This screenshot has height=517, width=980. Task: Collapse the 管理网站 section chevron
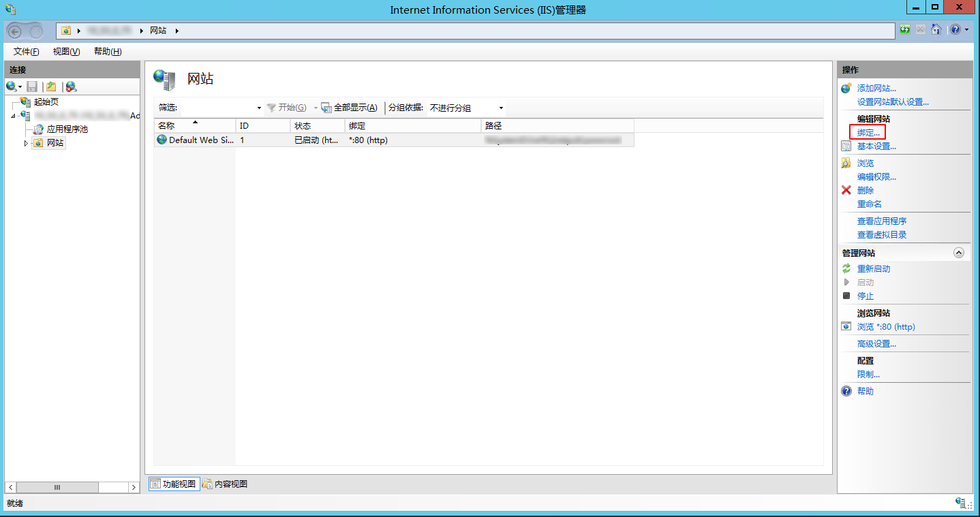click(959, 253)
